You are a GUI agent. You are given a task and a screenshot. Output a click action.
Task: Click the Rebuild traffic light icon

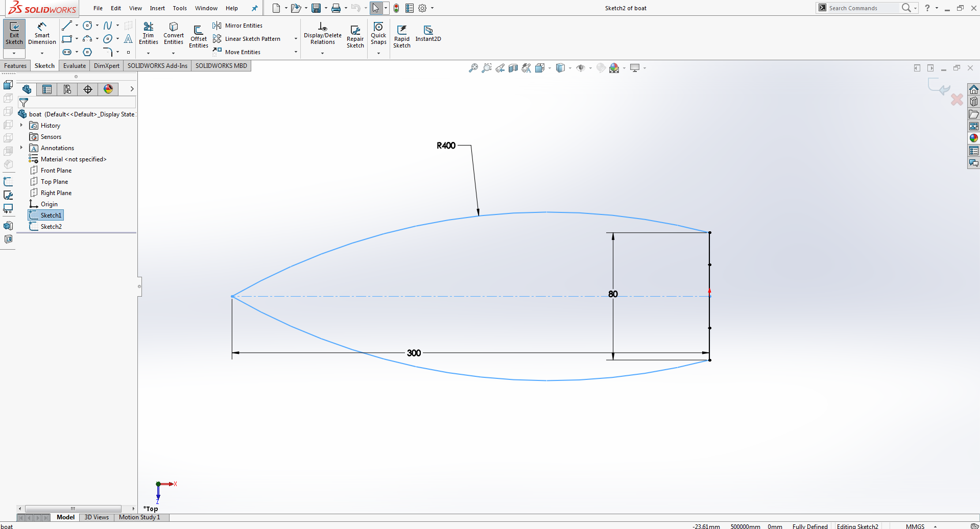click(396, 8)
